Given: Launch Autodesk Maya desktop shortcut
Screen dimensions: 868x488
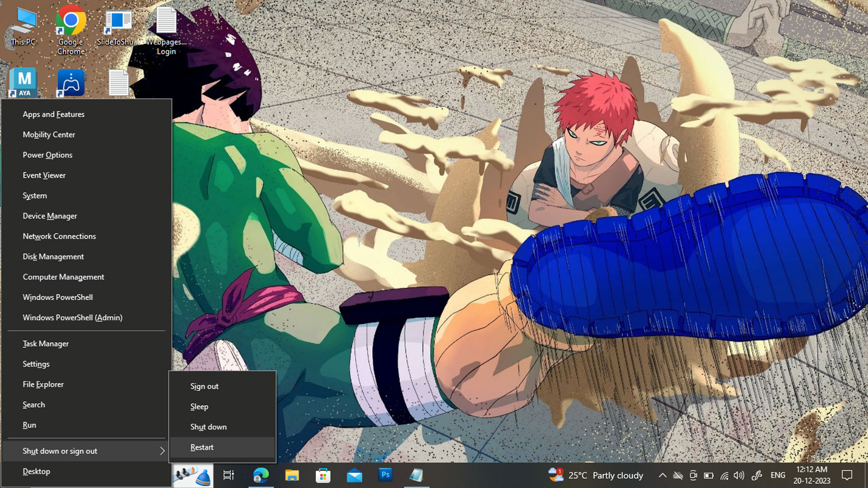Looking at the screenshot, I should 23,83.
